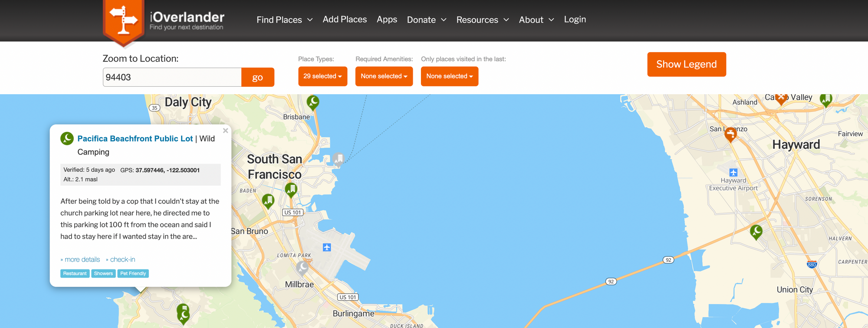Click the Route 35 shield near Daly City
The width and height of the screenshot is (868, 328).
tap(155, 108)
